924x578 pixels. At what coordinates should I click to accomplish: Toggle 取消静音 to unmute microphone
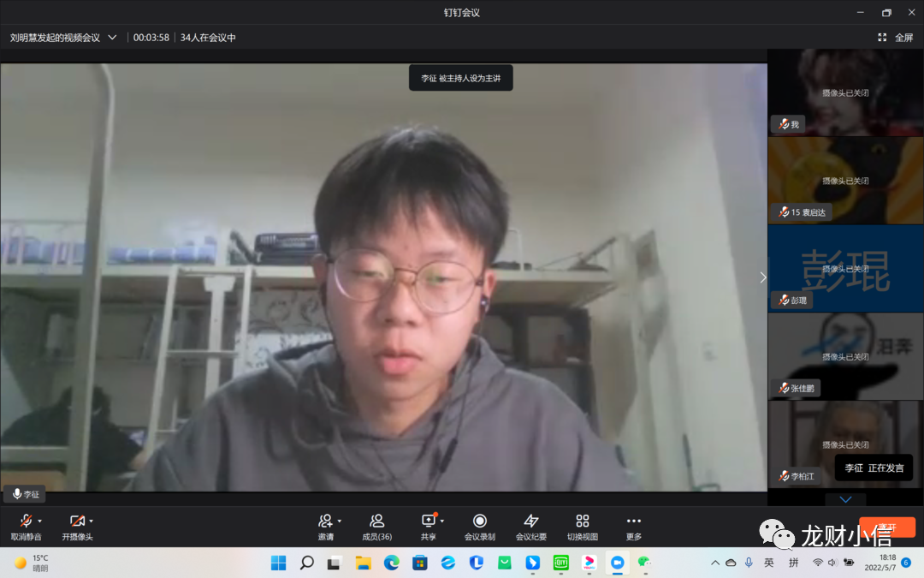click(26, 521)
